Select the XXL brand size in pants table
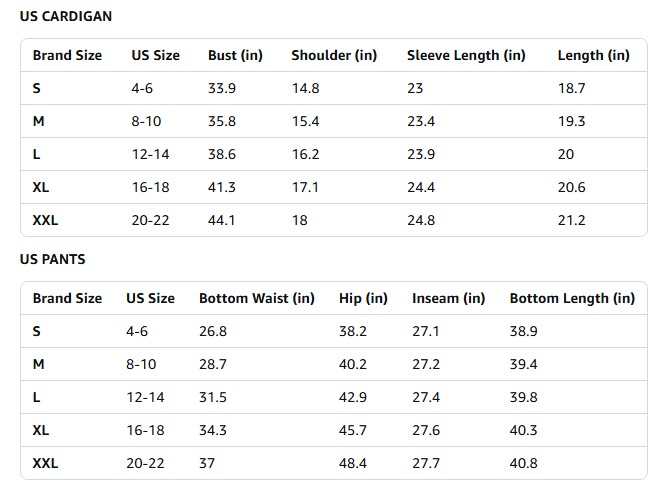The width and height of the screenshot is (669, 499). click(x=46, y=464)
